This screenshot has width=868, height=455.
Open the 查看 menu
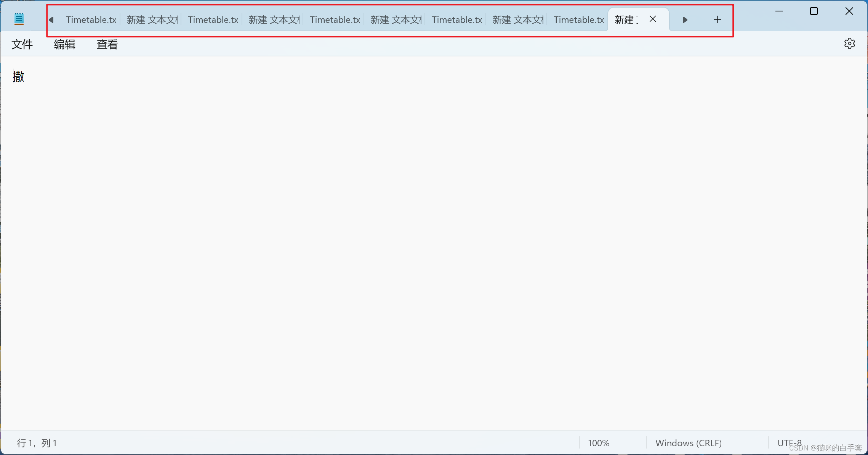click(x=107, y=45)
